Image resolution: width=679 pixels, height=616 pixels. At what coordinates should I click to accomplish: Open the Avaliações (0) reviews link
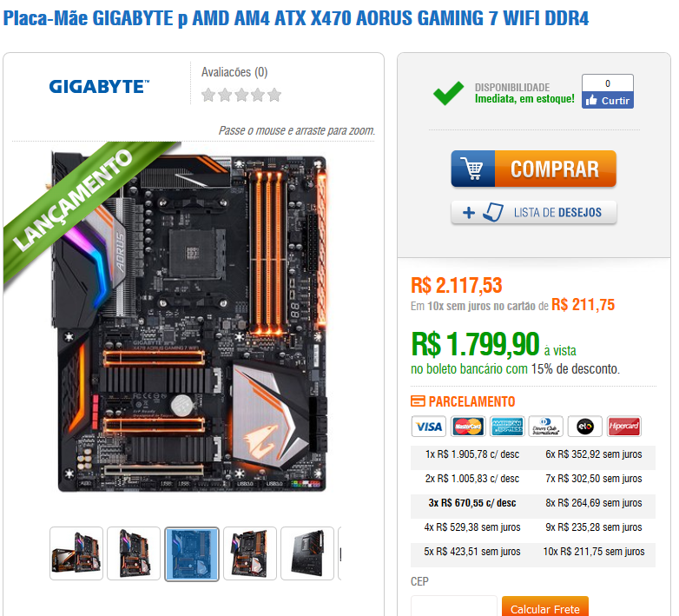[234, 72]
